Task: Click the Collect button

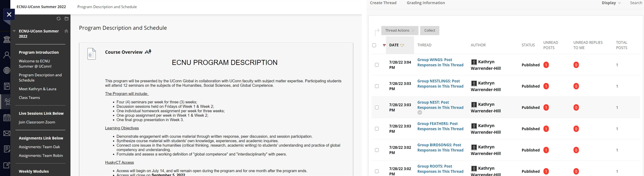Action: (430, 31)
